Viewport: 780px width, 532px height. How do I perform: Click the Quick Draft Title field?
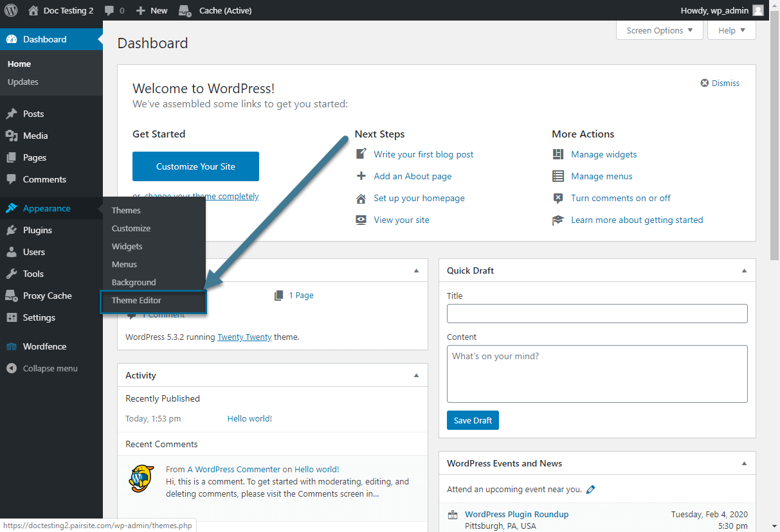pos(597,314)
